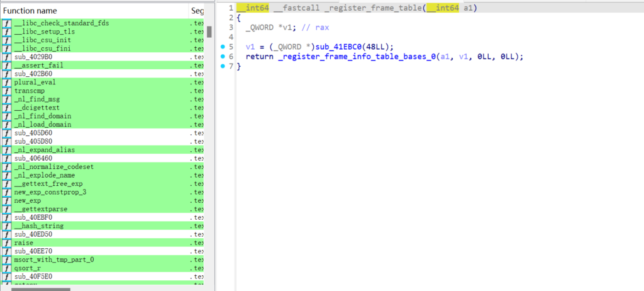Select __gettextparse function entry
The width and height of the screenshot is (644, 291).
41,209
